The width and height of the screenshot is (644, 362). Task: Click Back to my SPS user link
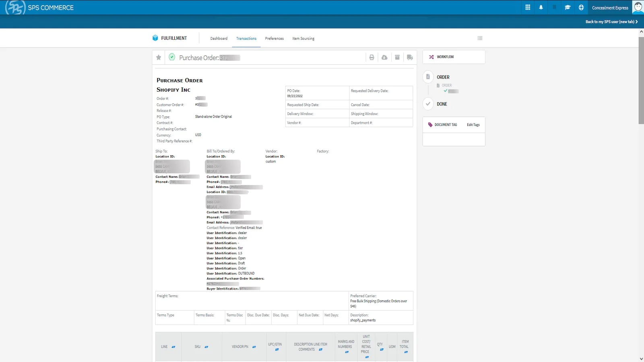click(x=611, y=22)
